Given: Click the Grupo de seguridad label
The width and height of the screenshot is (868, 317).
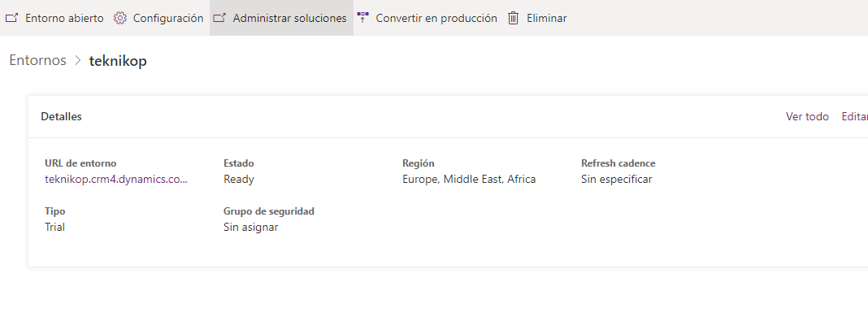Looking at the screenshot, I should click(x=269, y=211).
